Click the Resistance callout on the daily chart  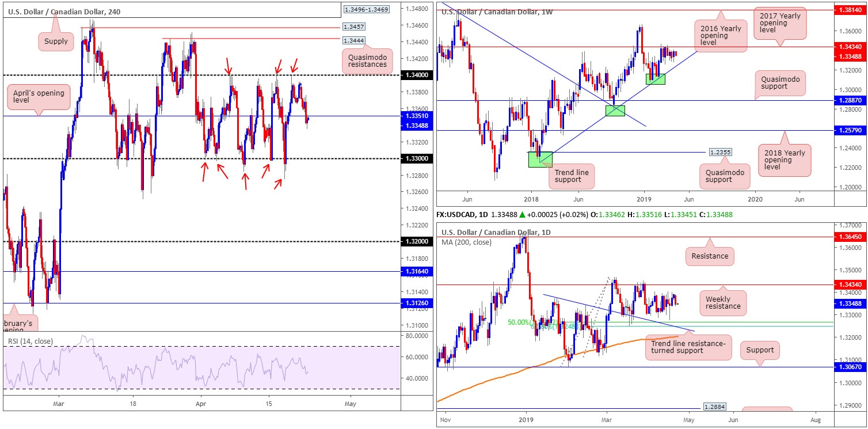pos(710,256)
